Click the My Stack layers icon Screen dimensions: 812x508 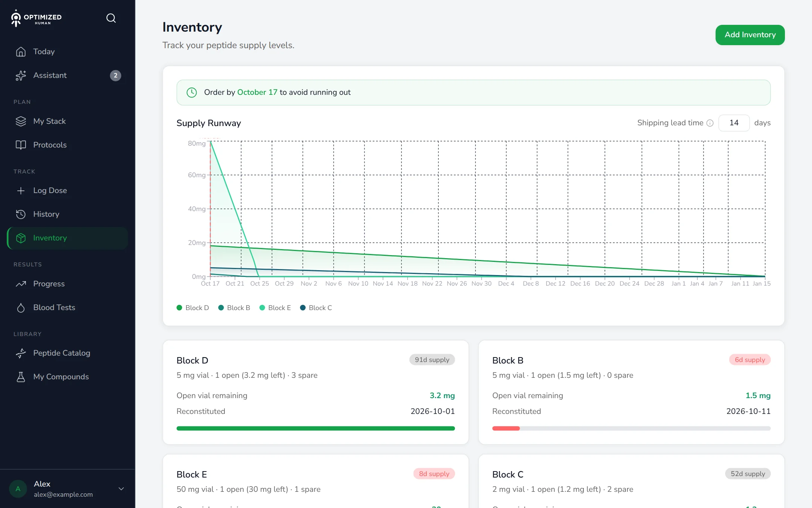pyautogui.click(x=21, y=121)
